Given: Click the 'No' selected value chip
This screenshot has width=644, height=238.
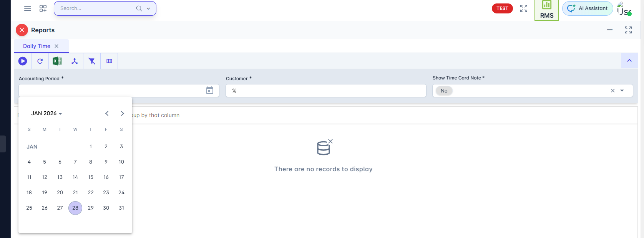Looking at the screenshot, I should [x=444, y=91].
